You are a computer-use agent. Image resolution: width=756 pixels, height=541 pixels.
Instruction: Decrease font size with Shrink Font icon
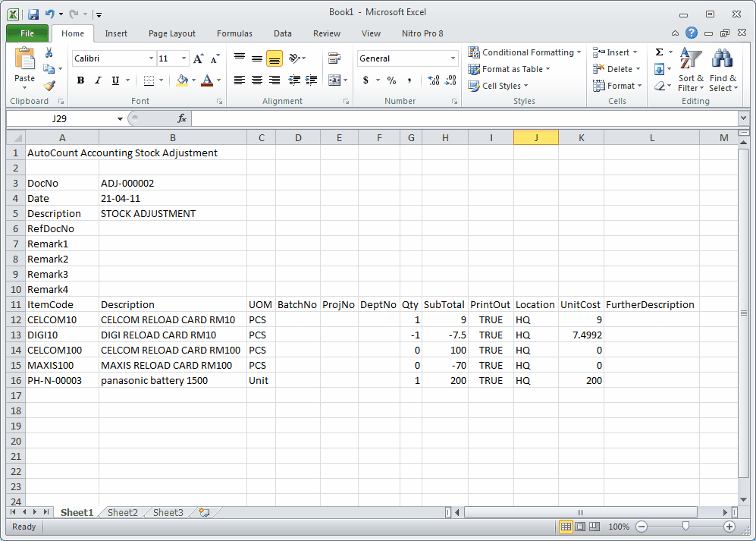pos(215,58)
